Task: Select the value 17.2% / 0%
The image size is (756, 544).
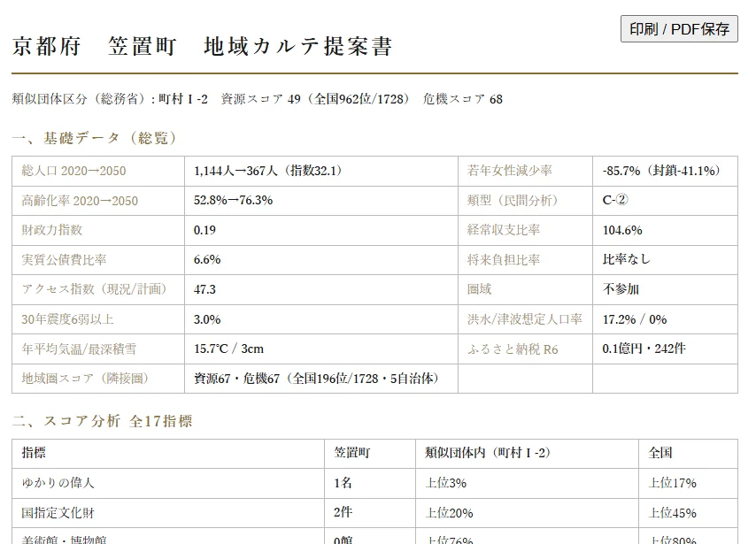Action: coord(635,319)
